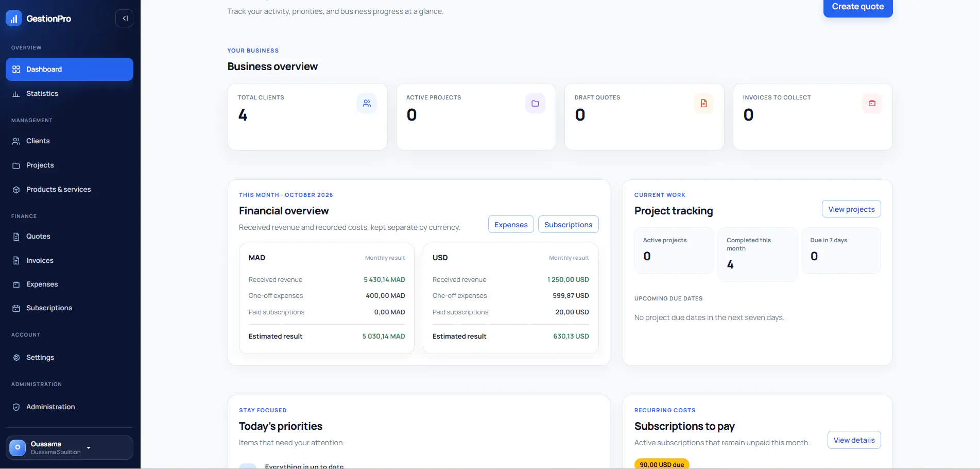
Task: Collapse the sidebar with the arrow button
Action: click(125, 19)
